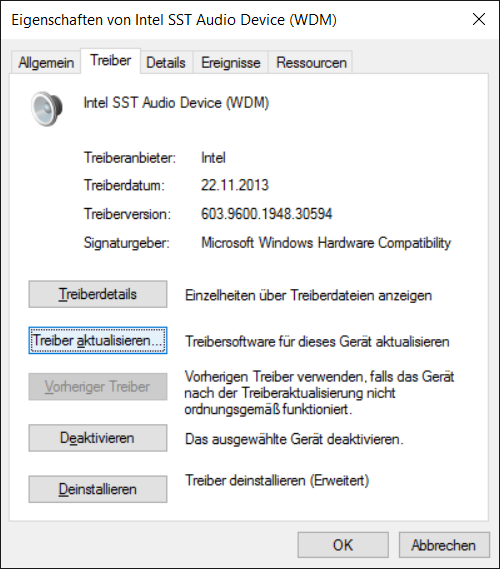Open the Ressourcen tab

(x=311, y=63)
